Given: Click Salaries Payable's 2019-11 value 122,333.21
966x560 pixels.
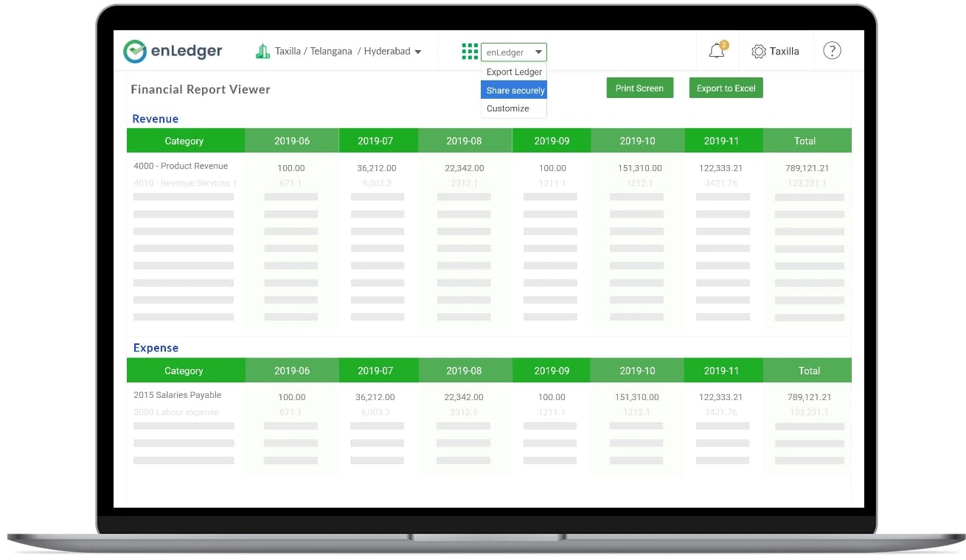Looking at the screenshot, I should (x=721, y=397).
